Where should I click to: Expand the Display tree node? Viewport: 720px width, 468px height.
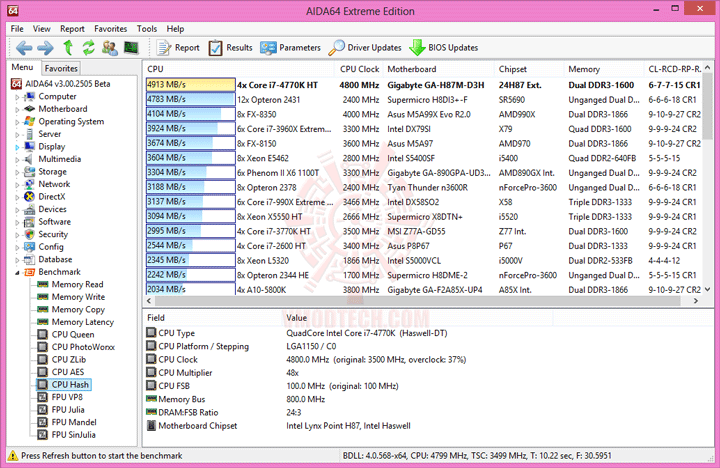[17, 147]
